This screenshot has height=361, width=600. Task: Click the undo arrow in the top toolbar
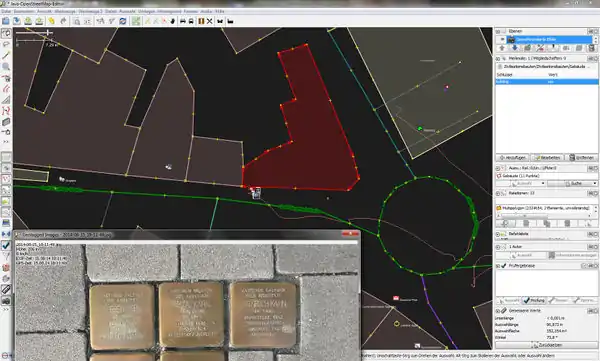click(x=51, y=21)
